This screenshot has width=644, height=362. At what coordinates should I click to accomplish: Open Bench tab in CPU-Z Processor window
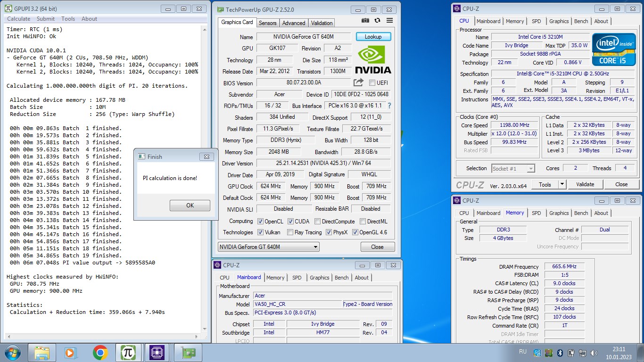(x=581, y=21)
